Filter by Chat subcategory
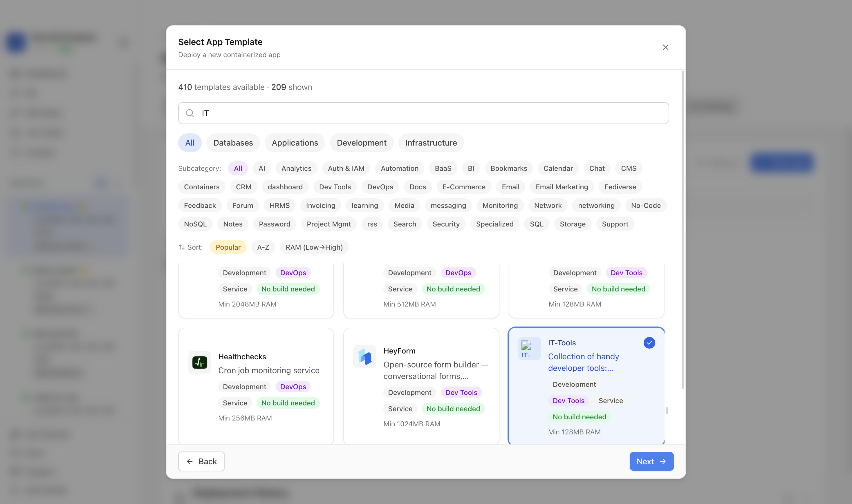 click(x=597, y=168)
